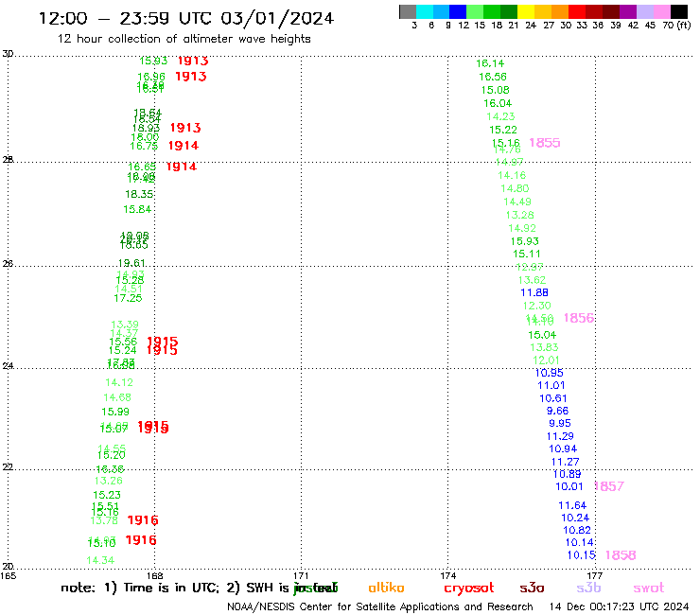Click the title '12:00 – 23:59 UTC 03/01/2024'
The image size is (700, 615).
(186, 19)
